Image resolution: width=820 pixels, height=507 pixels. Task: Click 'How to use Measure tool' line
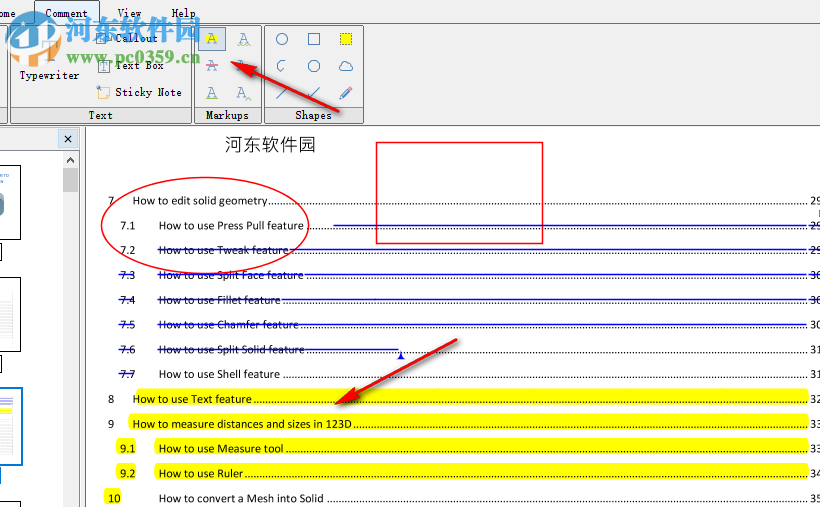[221, 448]
